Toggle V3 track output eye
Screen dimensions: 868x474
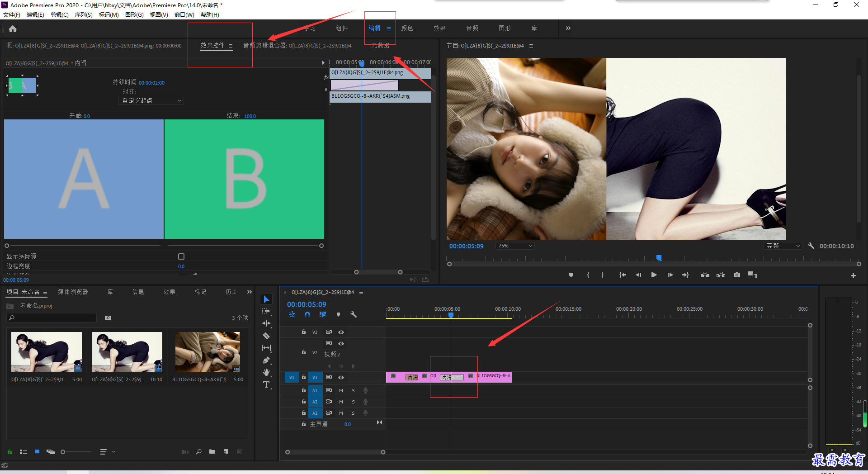[341, 332]
